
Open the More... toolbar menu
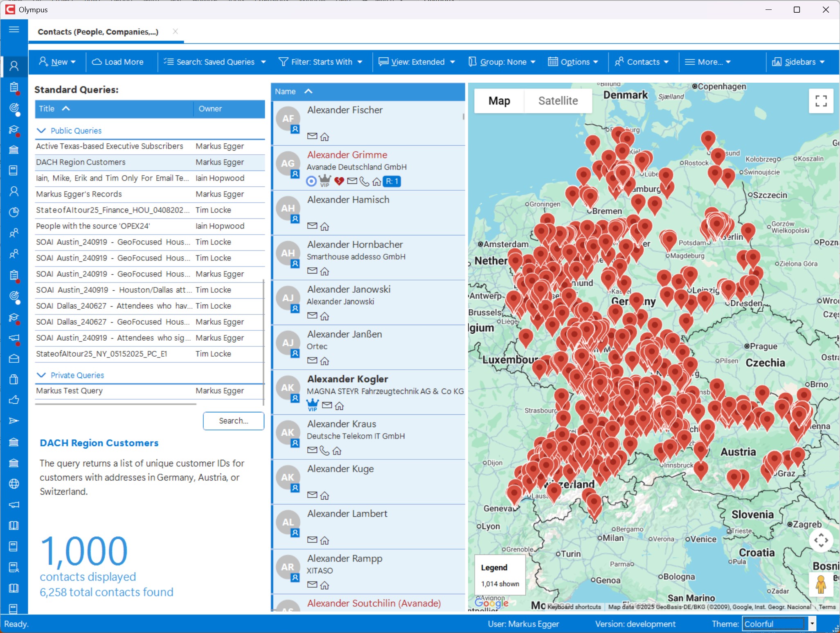click(708, 62)
